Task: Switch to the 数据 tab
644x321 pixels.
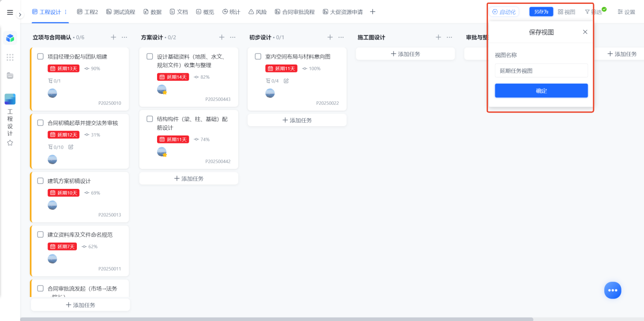Action: (x=152, y=12)
